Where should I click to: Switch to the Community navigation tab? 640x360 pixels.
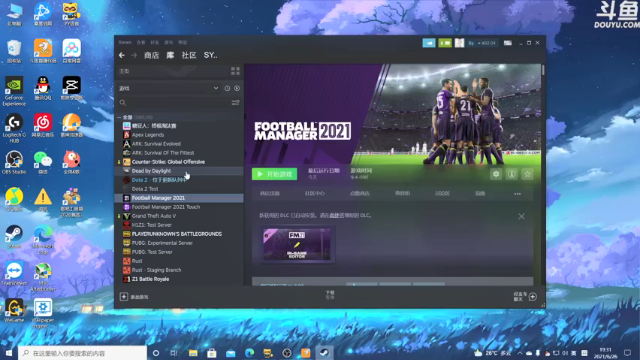(189, 55)
